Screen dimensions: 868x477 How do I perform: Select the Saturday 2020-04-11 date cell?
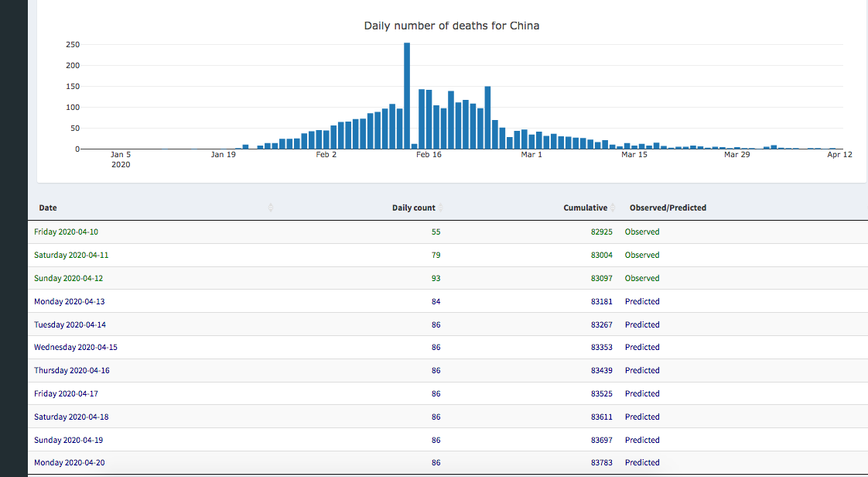(x=66, y=255)
